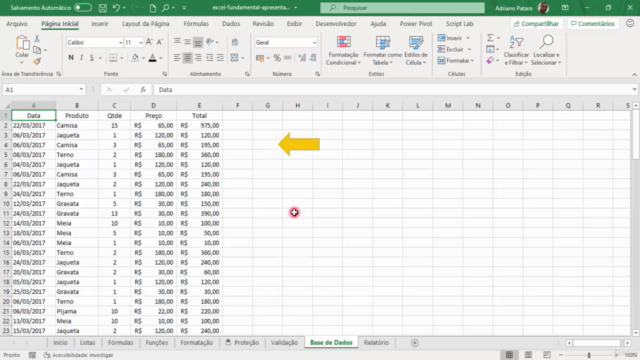The height and width of the screenshot is (360, 640).
Task: Open the Validação sheet tab
Action: tap(284, 342)
